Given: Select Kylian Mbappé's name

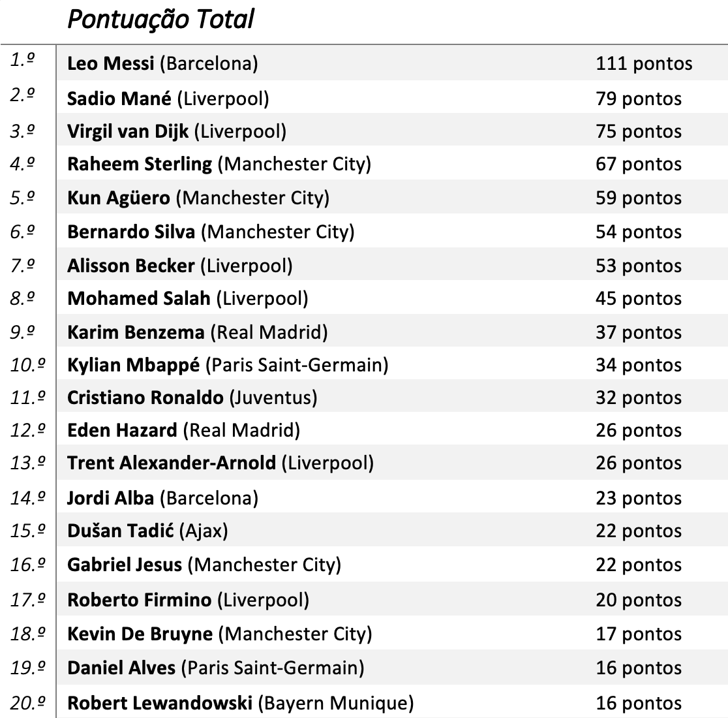Looking at the screenshot, I should pyautogui.click(x=133, y=365).
